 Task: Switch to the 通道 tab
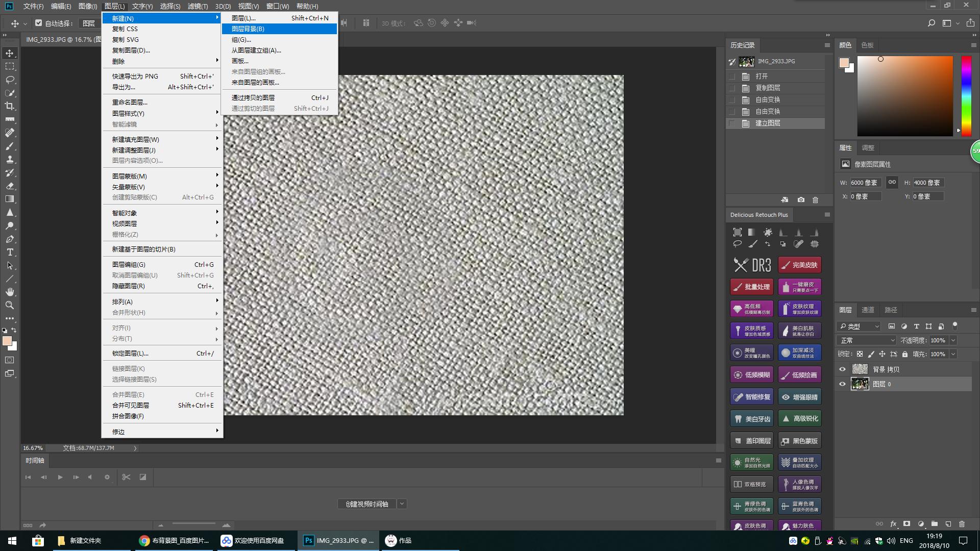(868, 310)
